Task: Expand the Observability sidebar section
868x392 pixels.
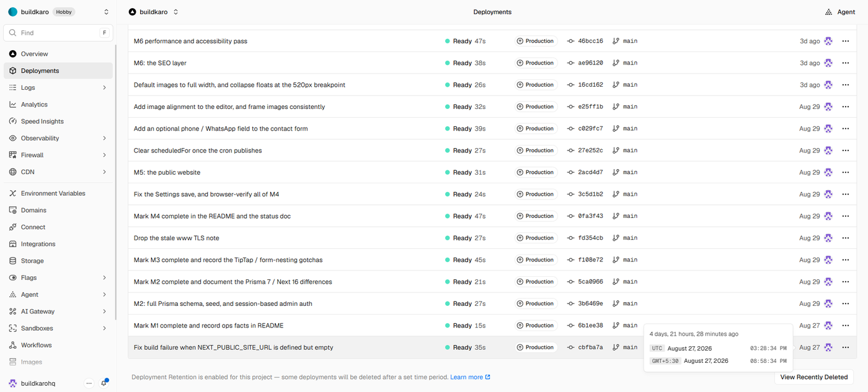Action: tap(104, 138)
